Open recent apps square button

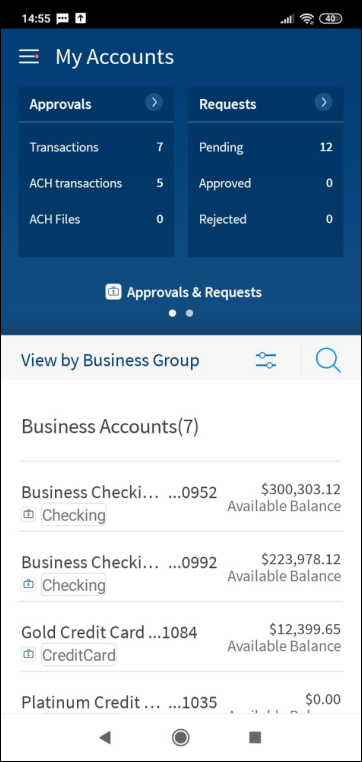[255, 738]
